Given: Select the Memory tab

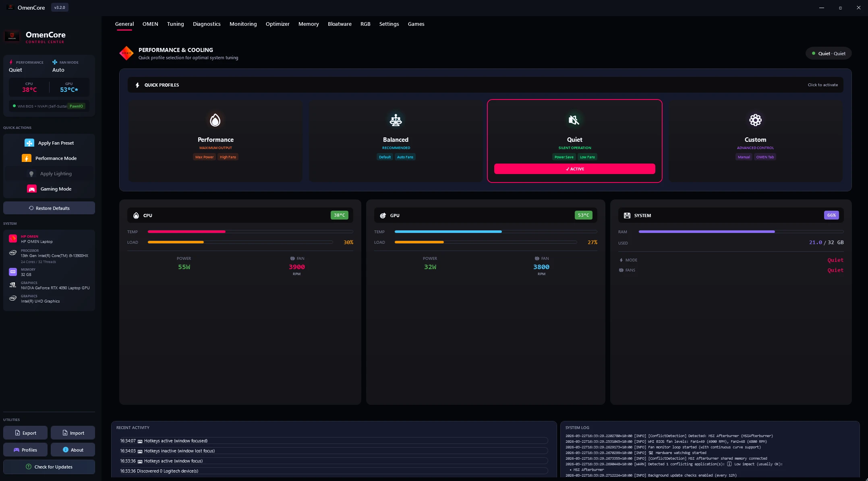Looking at the screenshot, I should 309,24.
